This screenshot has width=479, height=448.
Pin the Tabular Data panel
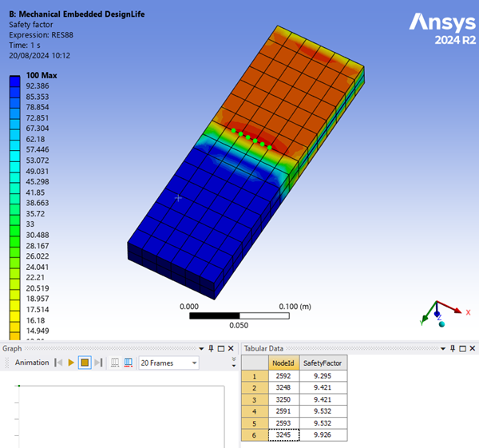(x=453, y=348)
